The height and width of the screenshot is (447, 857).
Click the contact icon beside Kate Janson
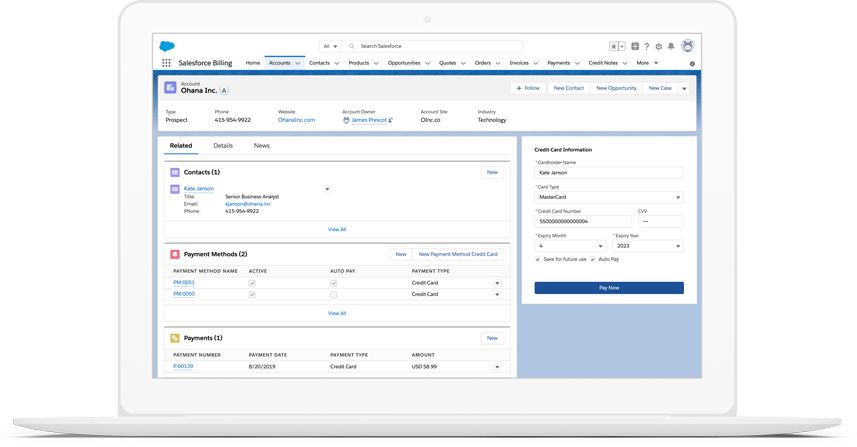[175, 189]
